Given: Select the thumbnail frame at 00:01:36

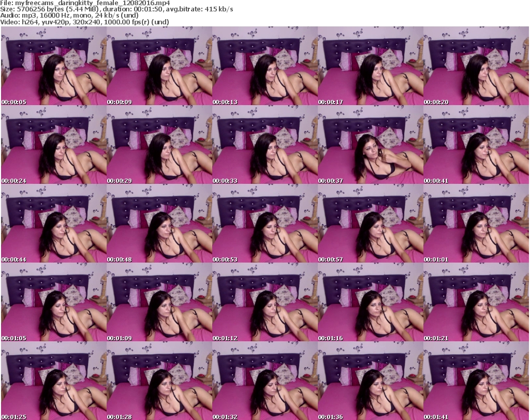Looking at the screenshot, I should 371,381.
